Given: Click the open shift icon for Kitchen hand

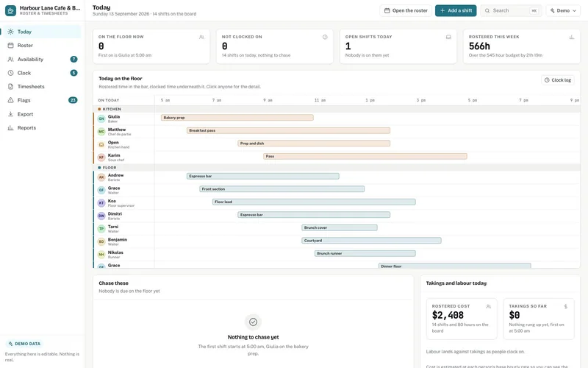Looking at the screenshot, I should [101, 144].
